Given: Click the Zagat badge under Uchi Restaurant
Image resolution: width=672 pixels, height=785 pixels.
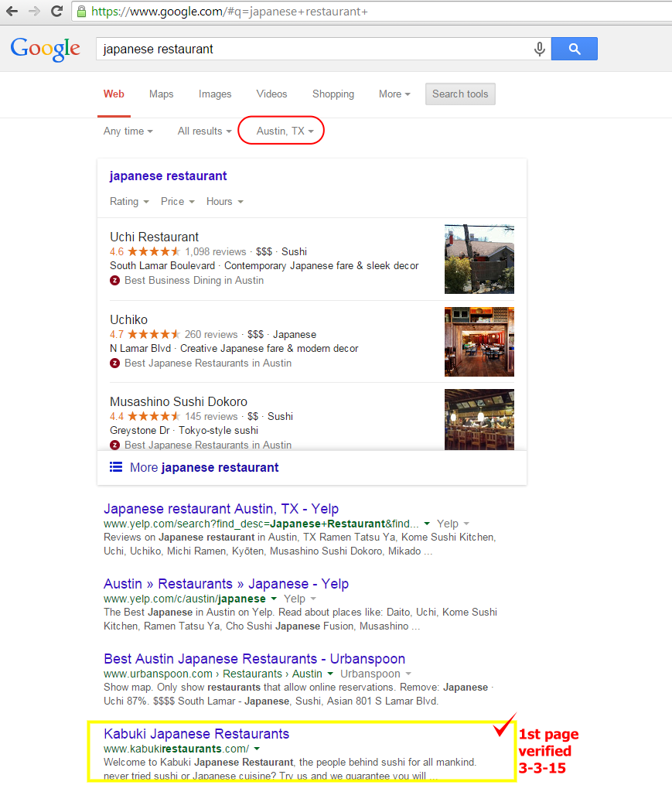Looking at the screenshot, I should (114, 280).
